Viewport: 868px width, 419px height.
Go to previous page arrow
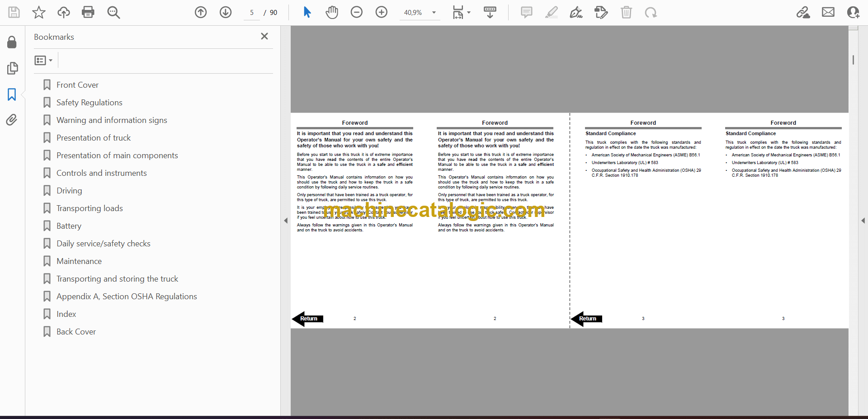point(201,12)
